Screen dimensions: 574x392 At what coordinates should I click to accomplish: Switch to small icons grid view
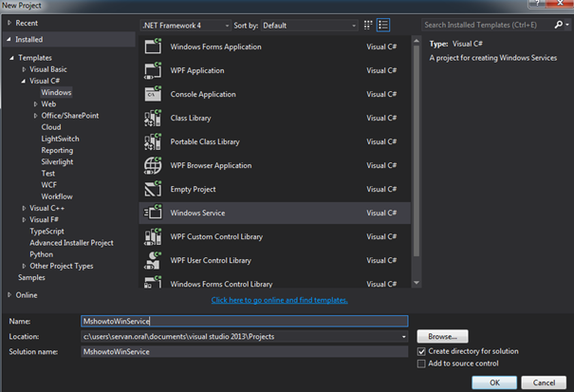[368, 25]
